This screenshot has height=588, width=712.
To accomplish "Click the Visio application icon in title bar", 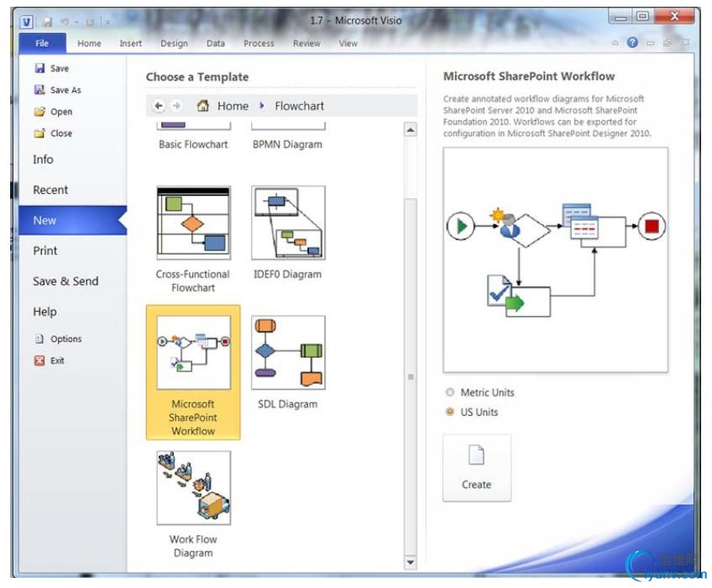I will [x=27, y=22].
